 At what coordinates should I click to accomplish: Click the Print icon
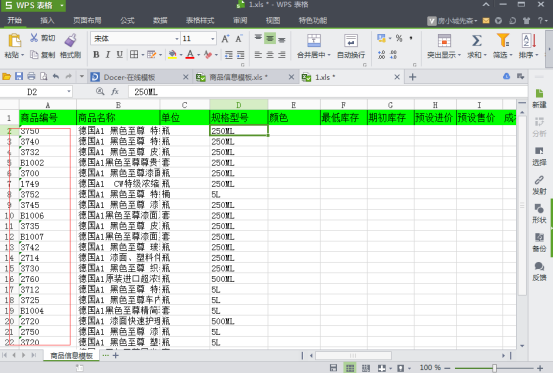(31, 77)
